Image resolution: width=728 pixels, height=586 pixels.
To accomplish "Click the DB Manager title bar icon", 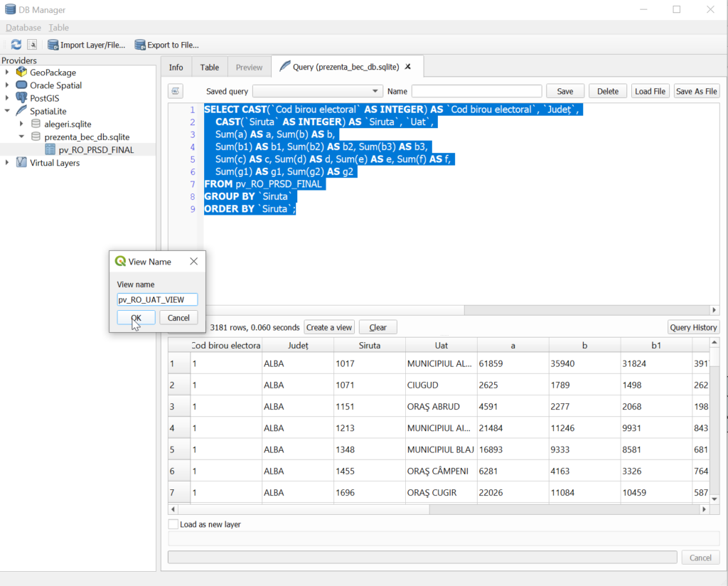I will point(10,9).
